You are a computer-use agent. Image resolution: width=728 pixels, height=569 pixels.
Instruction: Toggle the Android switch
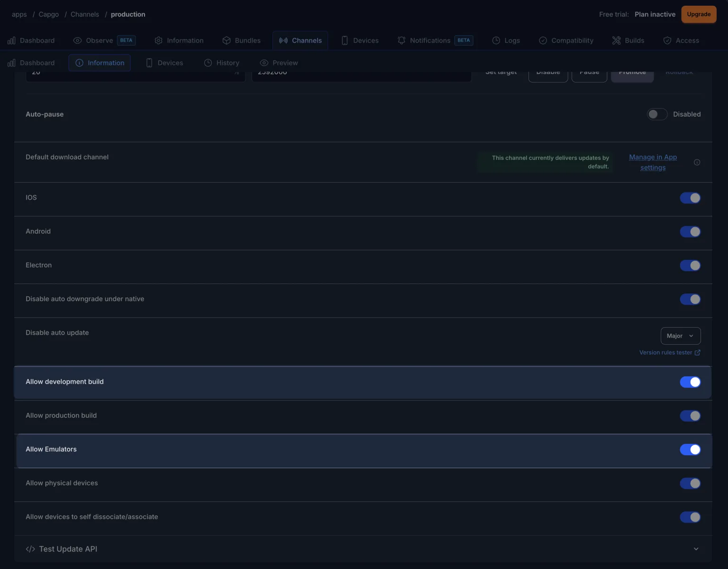coord(690,231)
